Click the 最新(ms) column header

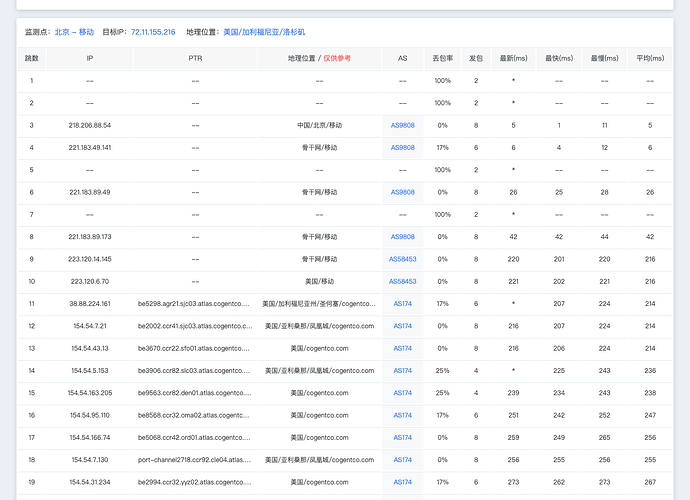pos(514,58)
